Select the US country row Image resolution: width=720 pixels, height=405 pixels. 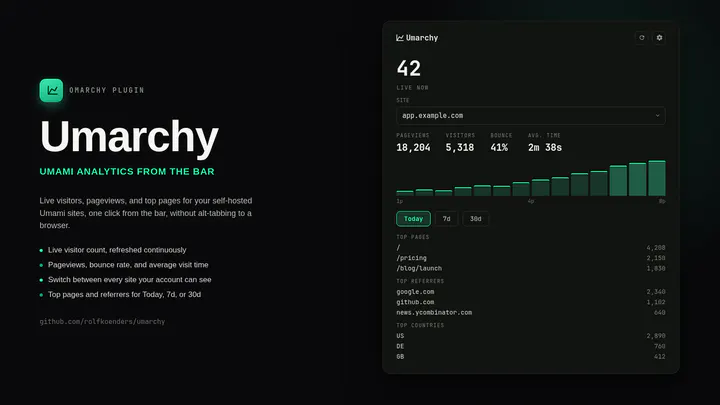tap(530, 336)
